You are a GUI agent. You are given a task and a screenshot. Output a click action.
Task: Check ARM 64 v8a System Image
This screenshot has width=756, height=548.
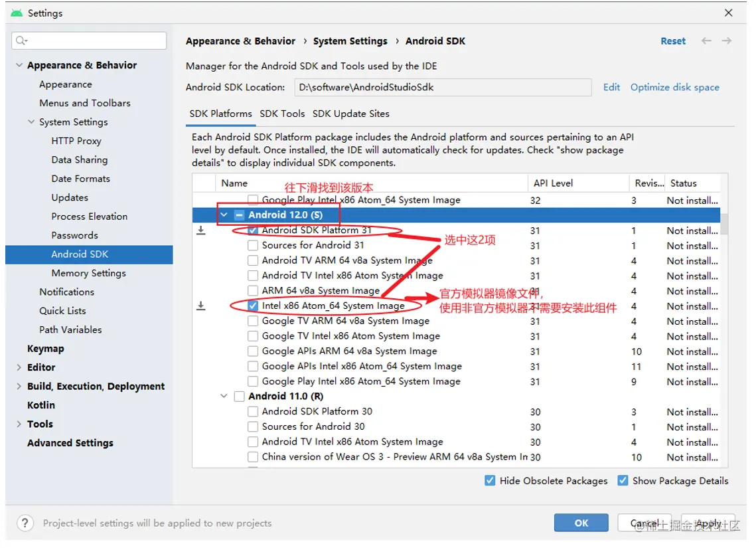[253, 291]
